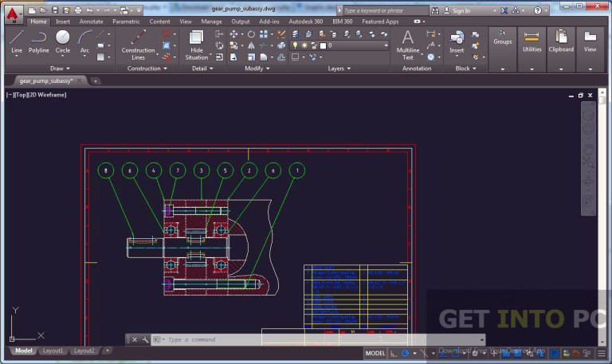Select the Line drawing tool
Viewport: 612px width, 364px height.
pos(17,42)
